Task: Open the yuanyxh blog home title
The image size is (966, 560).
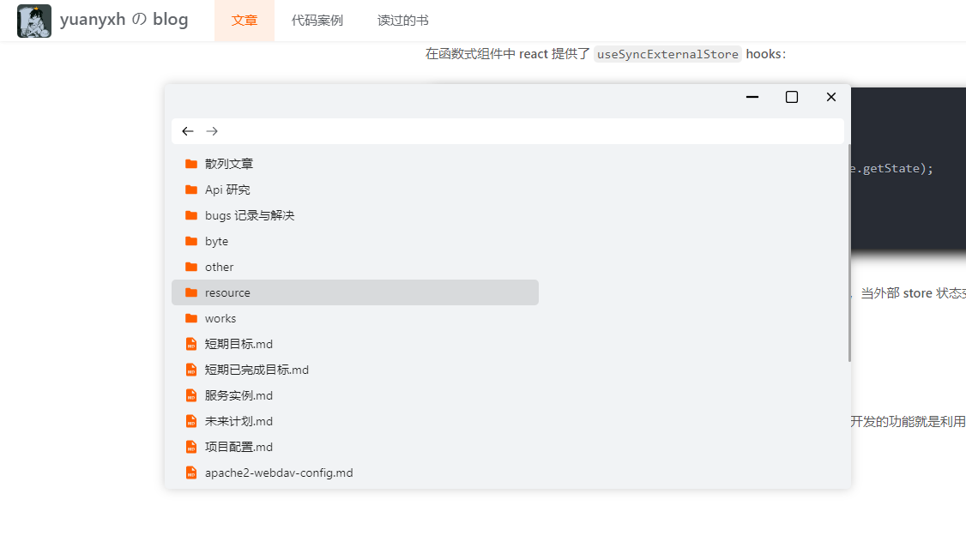Action: click(124, 20)
